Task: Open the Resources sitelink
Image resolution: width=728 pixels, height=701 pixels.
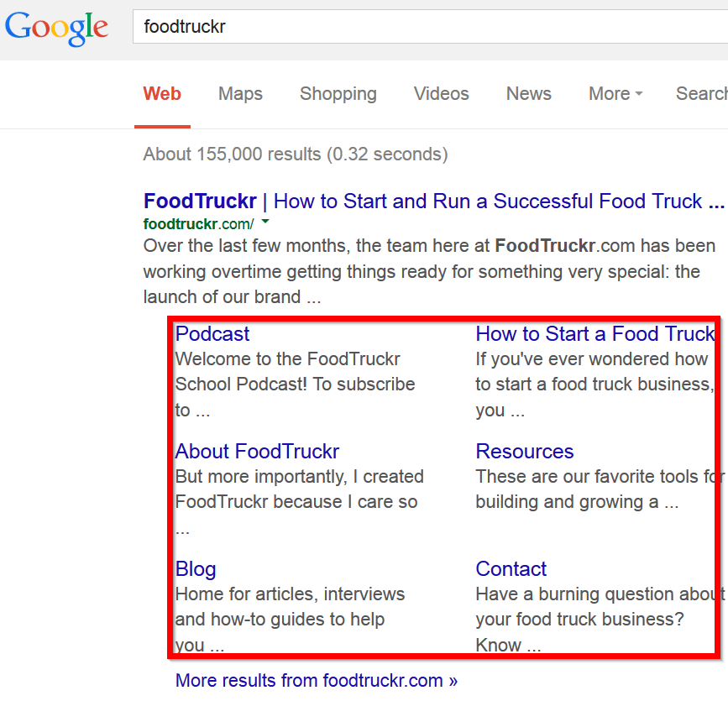Action: (x=525, y=451)
